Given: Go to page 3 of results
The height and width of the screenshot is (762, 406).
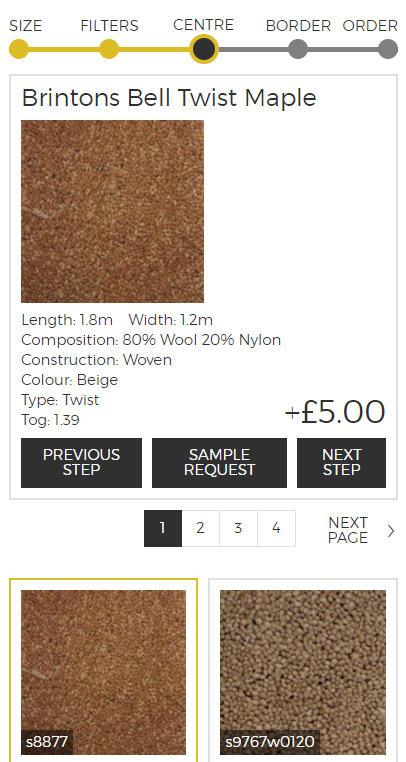Looking at the screenshot, I should (238, 528).
